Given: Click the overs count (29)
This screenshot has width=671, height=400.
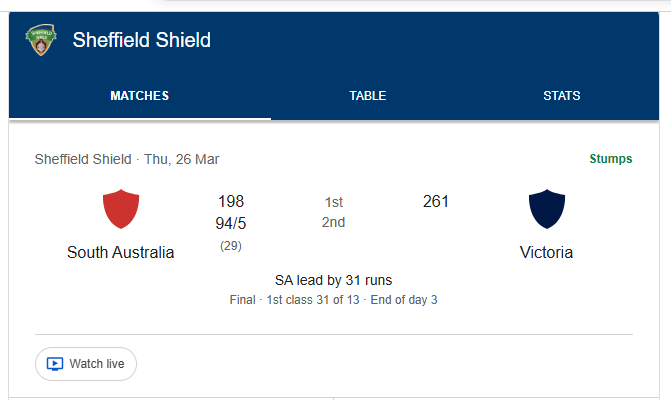Looking at the screenshot, I should (x=231, y=245).
